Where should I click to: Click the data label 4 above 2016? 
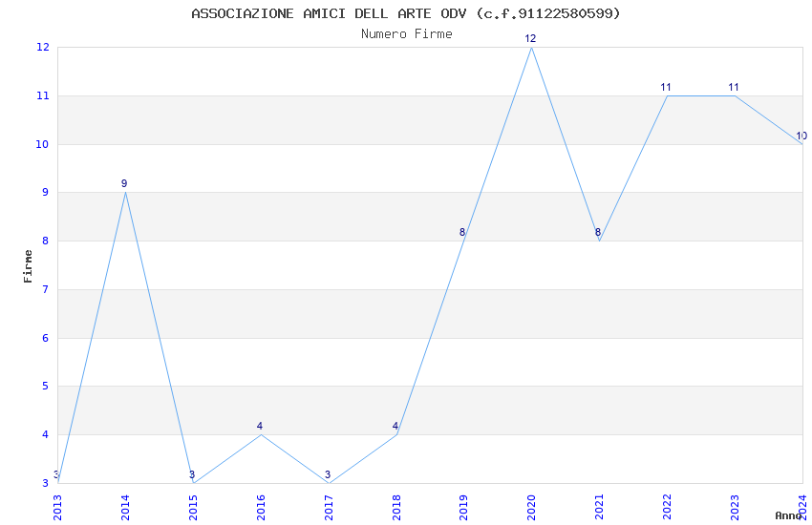point(260,427)
